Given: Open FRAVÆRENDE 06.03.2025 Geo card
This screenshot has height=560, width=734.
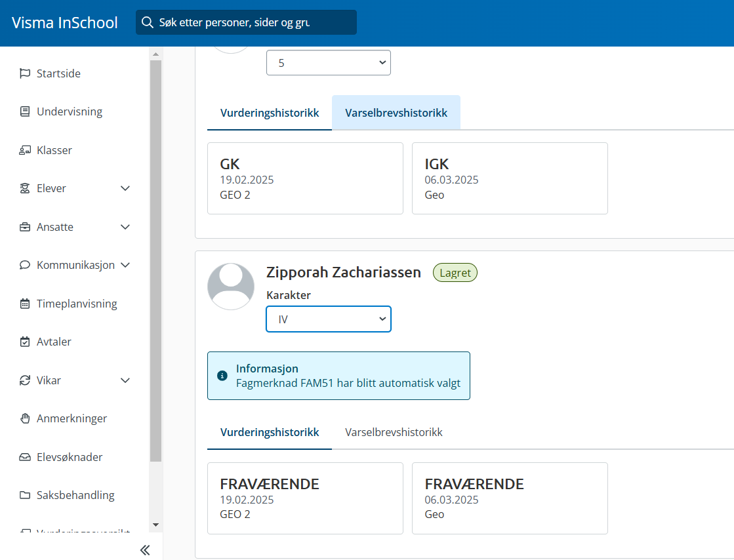Looking at the screenshot, I should click(510, 498).
